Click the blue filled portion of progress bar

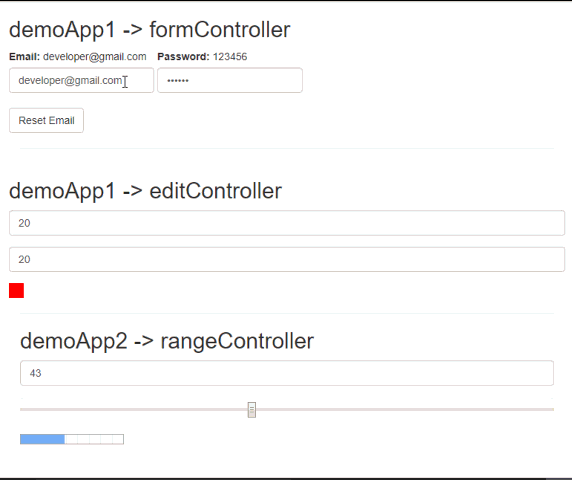(x=42, y=439)
